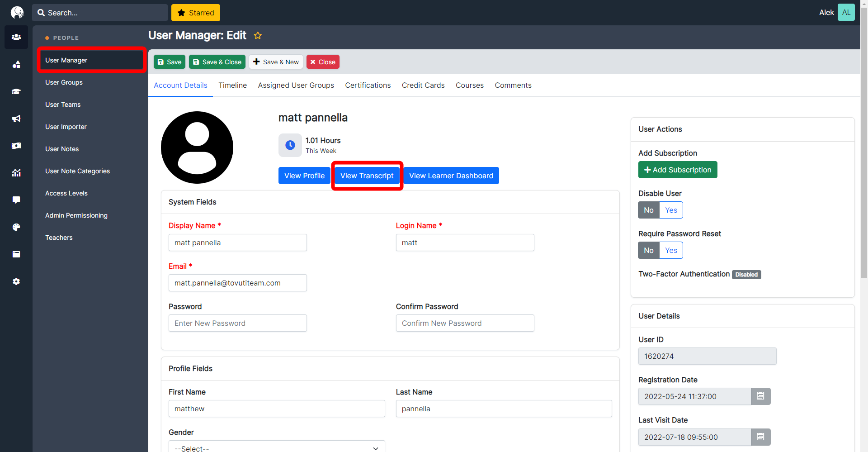Screen dimensions: 868x452
Task: Select User Manager in sidebar
Action: pos(91,60)
